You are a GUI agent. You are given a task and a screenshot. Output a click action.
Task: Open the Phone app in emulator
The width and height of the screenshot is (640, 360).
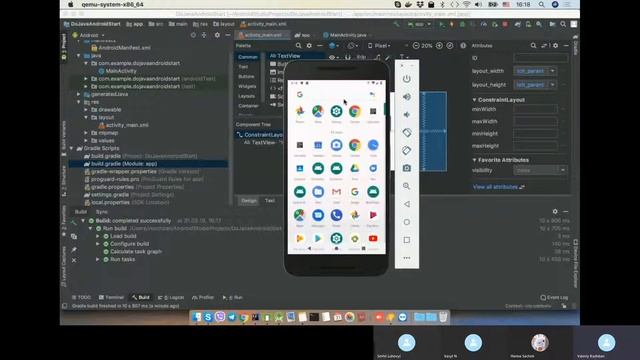(336, 215)
